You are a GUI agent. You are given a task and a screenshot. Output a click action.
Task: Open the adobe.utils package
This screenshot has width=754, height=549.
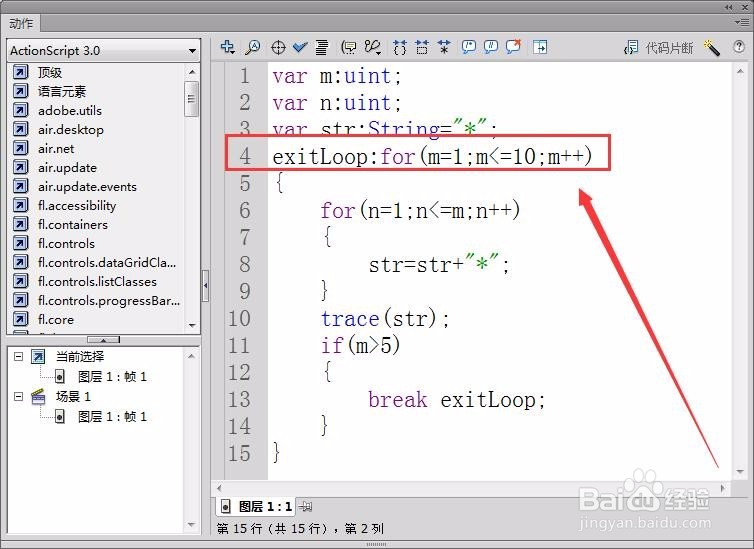coord(70,111)
